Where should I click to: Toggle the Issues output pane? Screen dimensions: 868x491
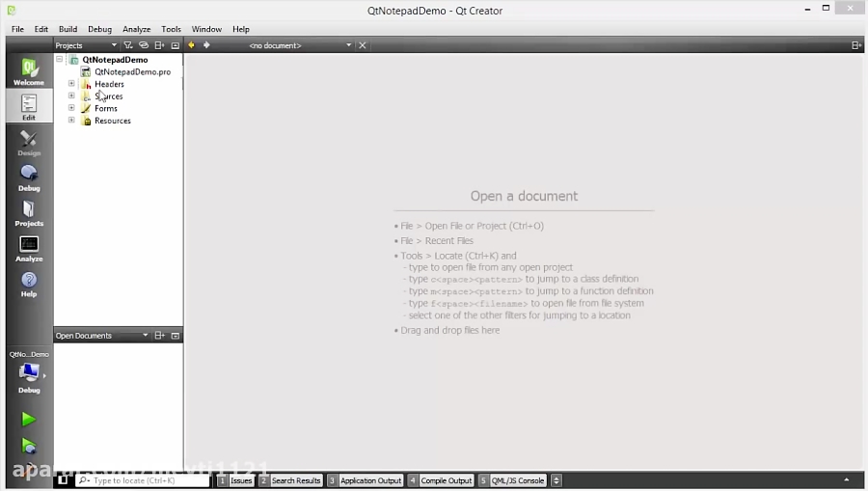point(236,480)
